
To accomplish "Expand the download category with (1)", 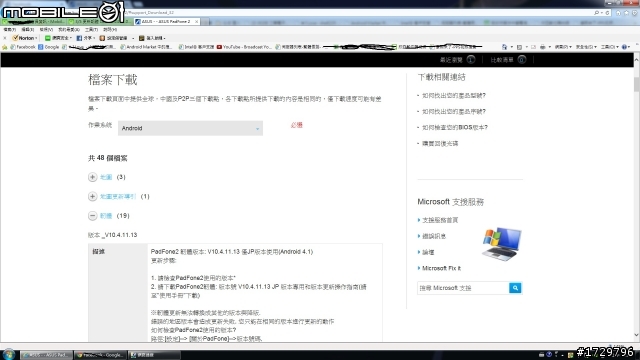I will (x=93, y=196).
